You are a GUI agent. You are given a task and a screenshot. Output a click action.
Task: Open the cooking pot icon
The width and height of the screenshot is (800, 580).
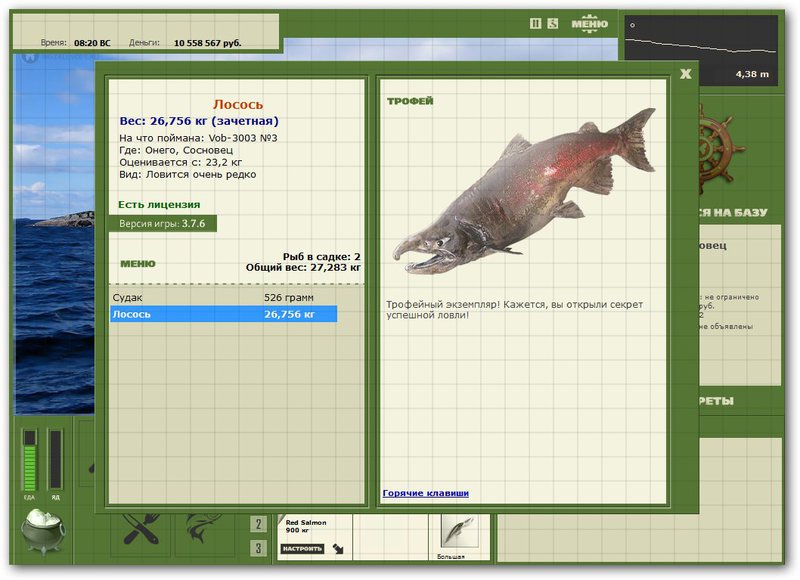pyautogui.click(x=43, y=531)
